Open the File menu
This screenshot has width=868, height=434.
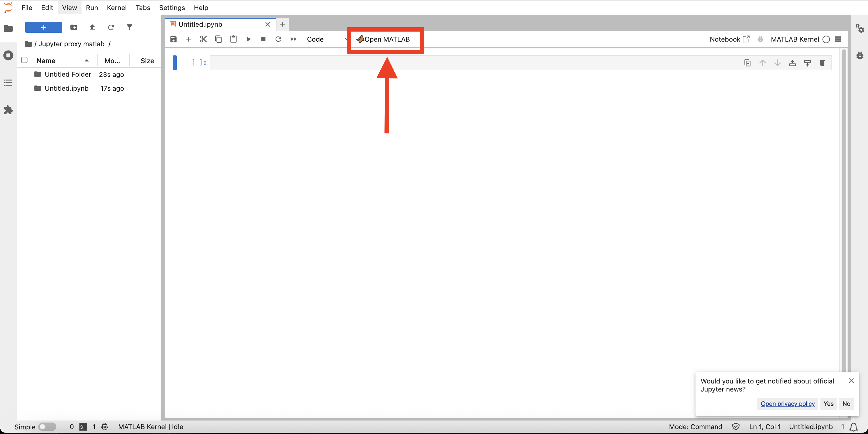(27, 7)
